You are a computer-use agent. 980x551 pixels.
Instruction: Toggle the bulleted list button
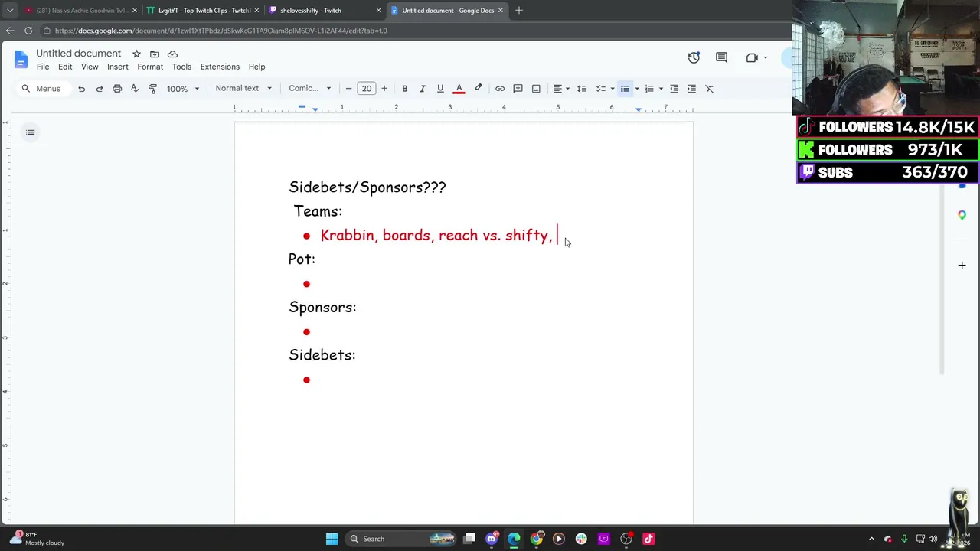coord(625,89)
